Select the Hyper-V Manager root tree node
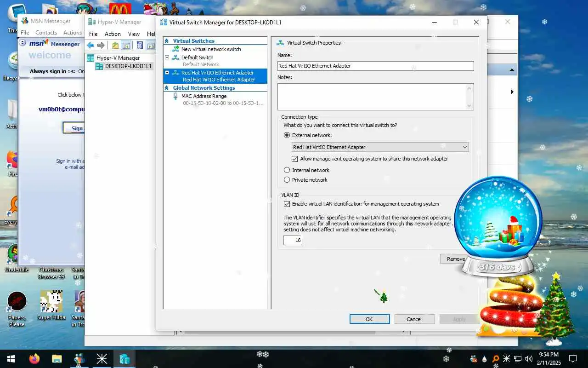Image resolution: width=588 pixels, height=368 pixels. click(113, 58)
